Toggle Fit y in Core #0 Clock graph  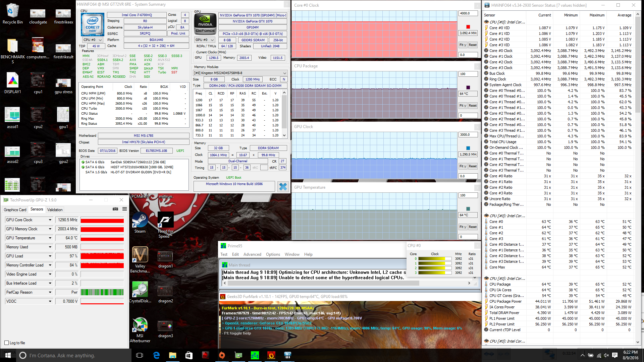[x=463, y=45]
